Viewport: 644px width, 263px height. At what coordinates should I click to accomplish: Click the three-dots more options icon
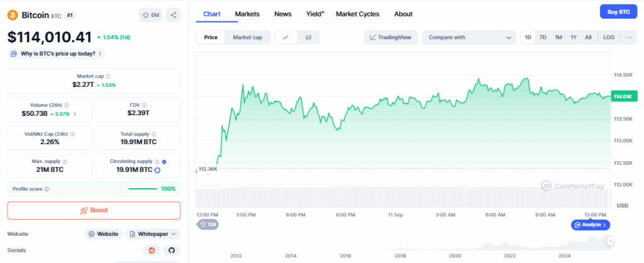[628, 38]
